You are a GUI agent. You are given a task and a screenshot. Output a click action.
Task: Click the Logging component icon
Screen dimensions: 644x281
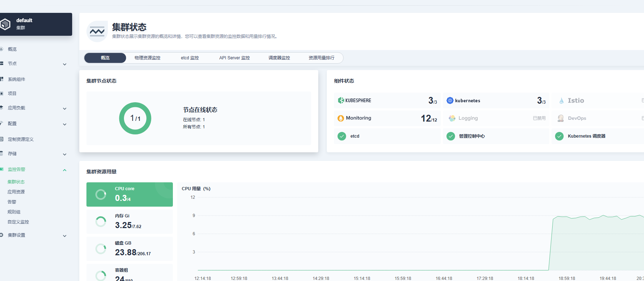pyautogui.click(x=452, y=118)
